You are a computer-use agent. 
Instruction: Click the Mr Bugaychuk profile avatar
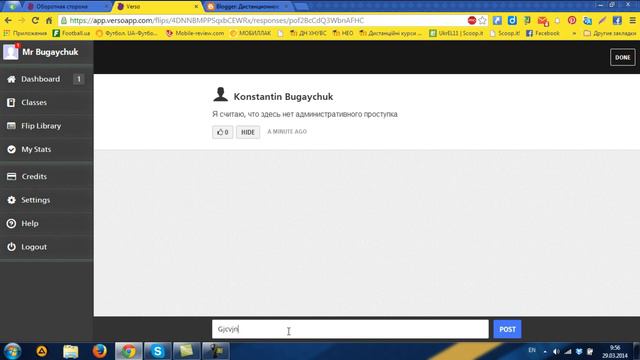11,52
